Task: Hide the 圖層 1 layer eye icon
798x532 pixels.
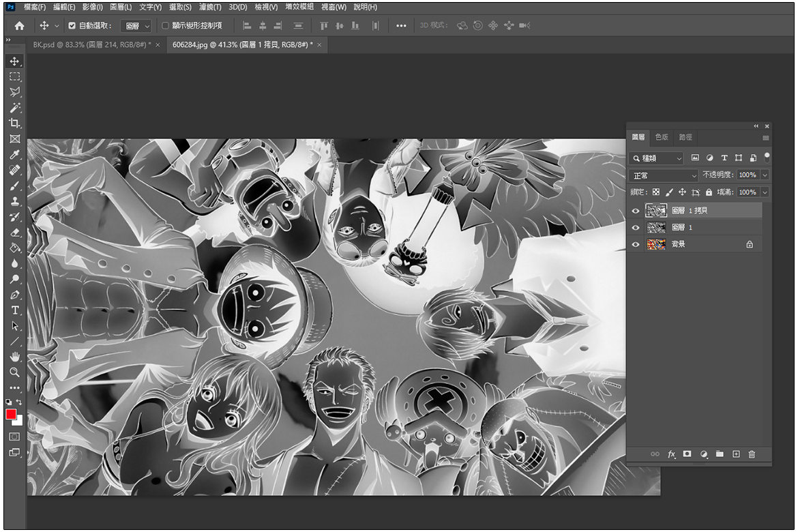Action: point(635,228)
